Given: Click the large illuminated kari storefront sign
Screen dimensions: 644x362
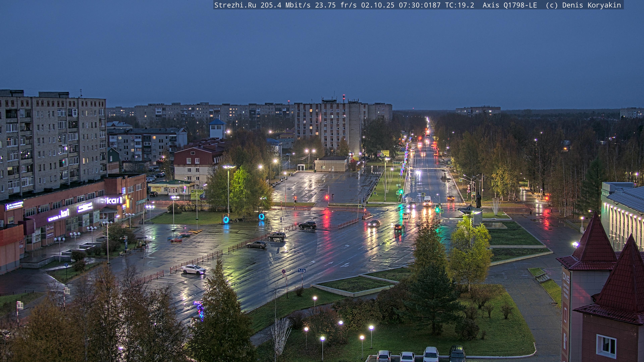Looking at the screenshot, I should tap(114, 200).
